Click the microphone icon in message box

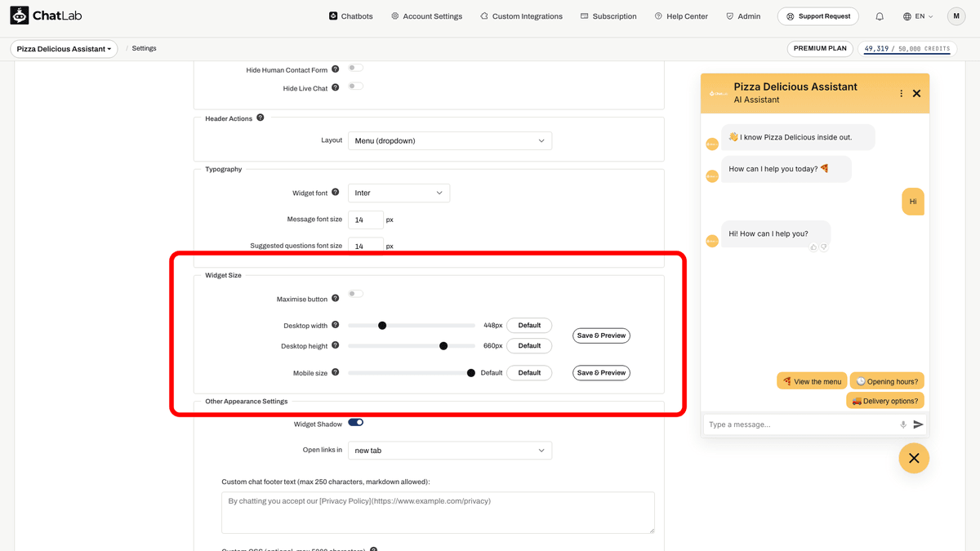(x=903, y=424)
